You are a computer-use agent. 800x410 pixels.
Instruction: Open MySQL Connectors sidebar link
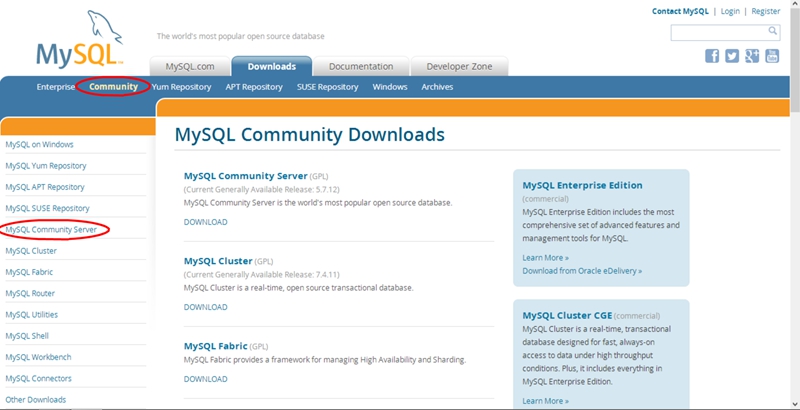[38, 378]
